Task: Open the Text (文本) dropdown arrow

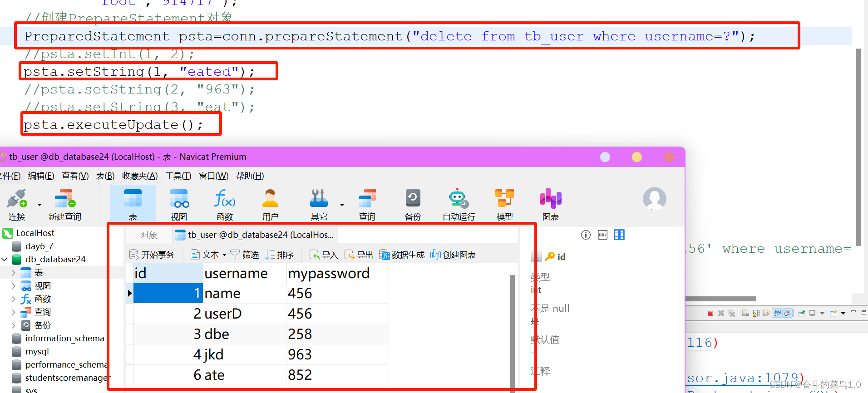Action: (224, 255)
